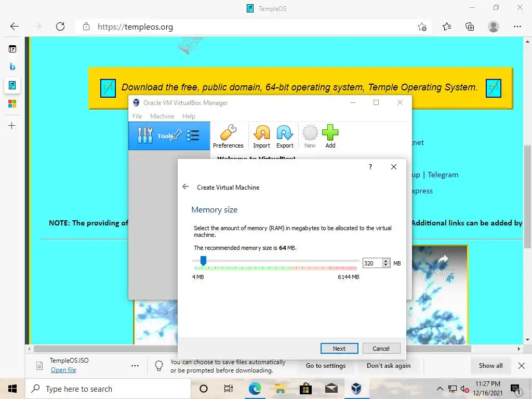Click the taskbar clock and date

[487, 389]
